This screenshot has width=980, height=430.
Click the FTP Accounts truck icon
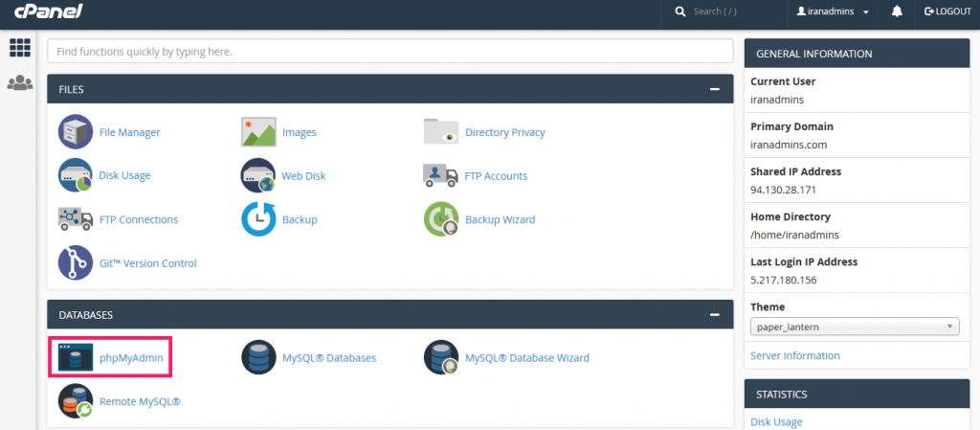(441, 175)
